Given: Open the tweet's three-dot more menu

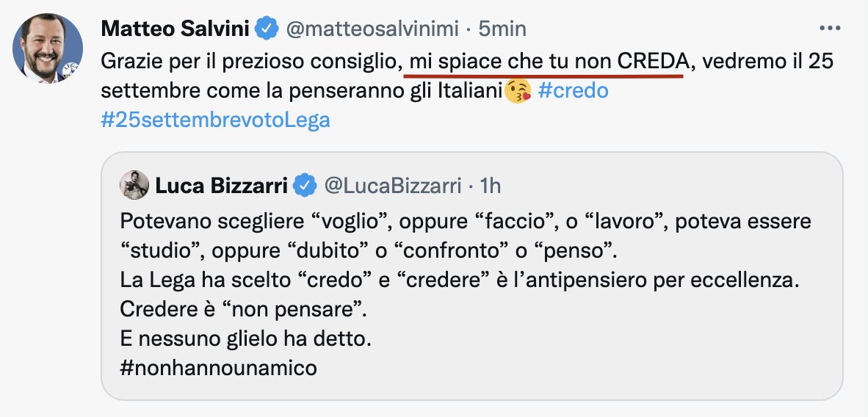Looking at the screenshot, I should pos(829,29).
